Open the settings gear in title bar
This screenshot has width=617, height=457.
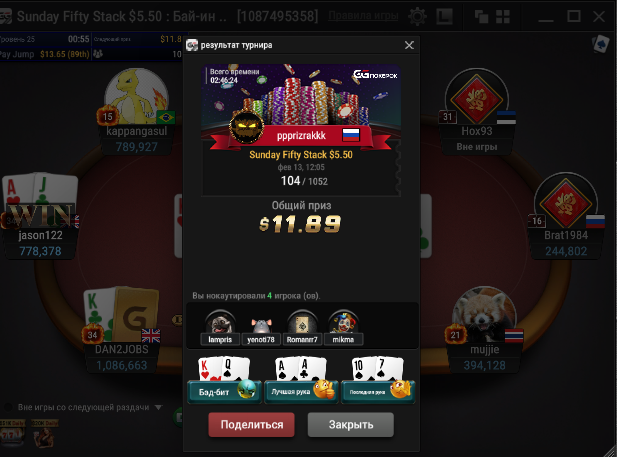(x=417, y=17)
